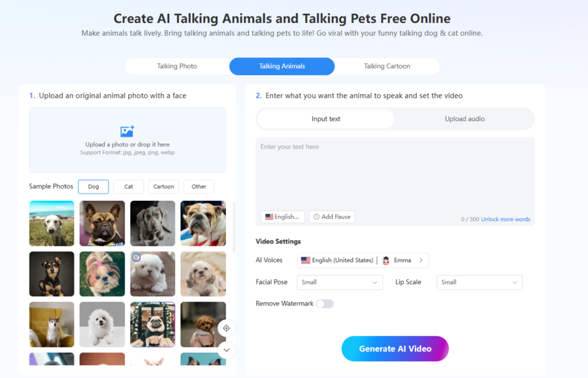Select the pug in sweater thumbnail
The height and width of the screenshot is (378, 588).
[153, 324]
